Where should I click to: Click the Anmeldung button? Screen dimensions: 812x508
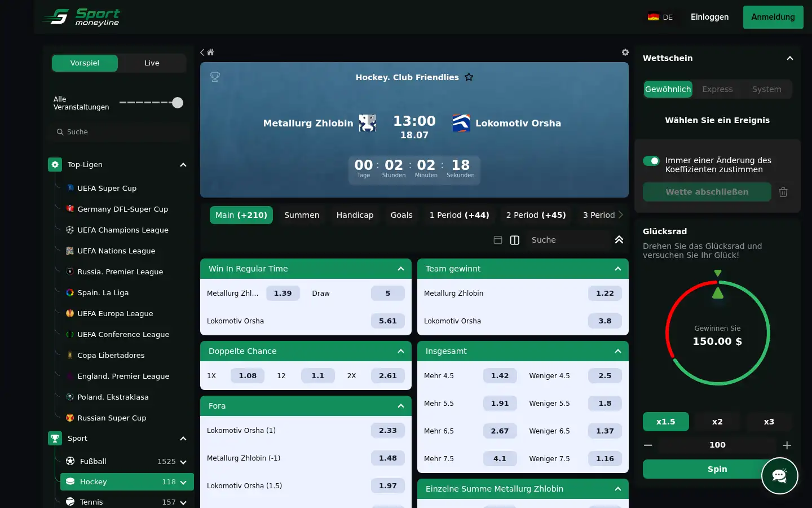tap(773, 17)
